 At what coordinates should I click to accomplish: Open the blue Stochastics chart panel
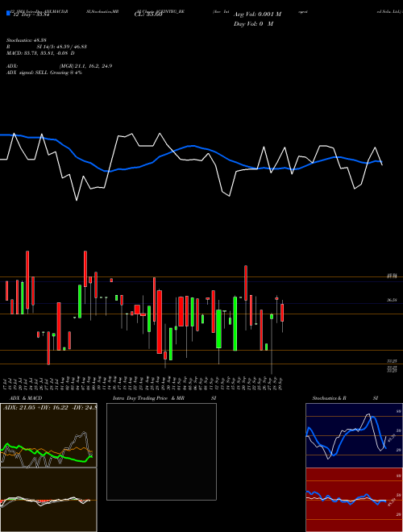(354, 435)
